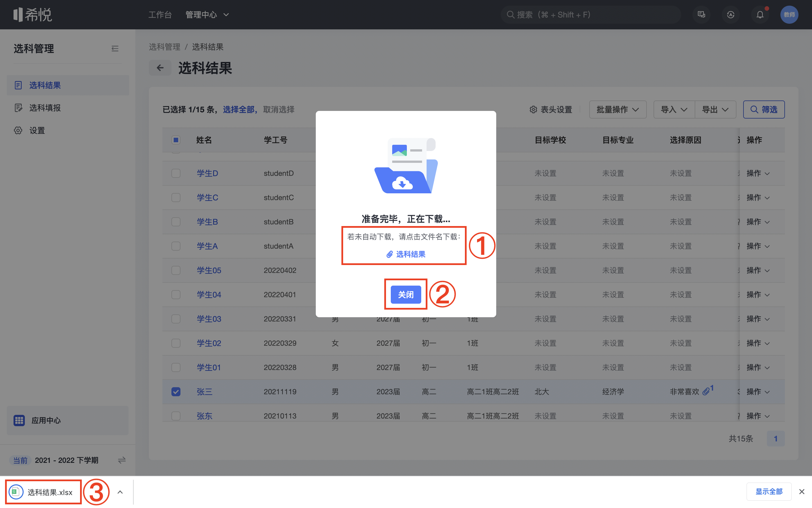Expand 操作 menu for 张三
Image resolution: width=812 pixels, height=508 pixels.
tap(758, 392)
